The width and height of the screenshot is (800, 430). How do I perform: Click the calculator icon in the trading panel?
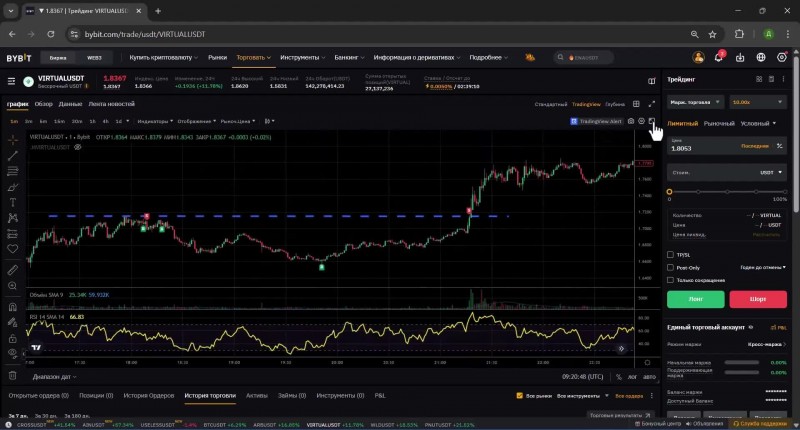pos(771,79)
